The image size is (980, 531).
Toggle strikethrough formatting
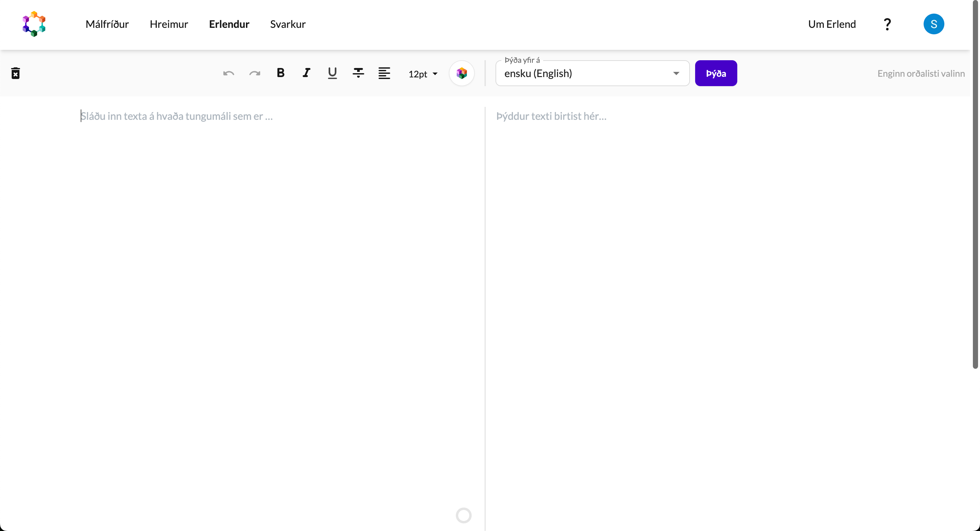358,73
